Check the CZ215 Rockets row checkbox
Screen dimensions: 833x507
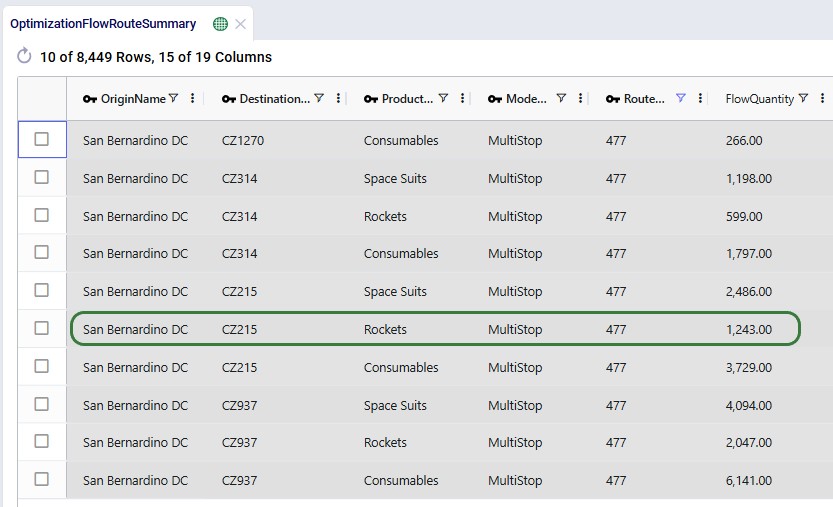[x=41, y=328]
